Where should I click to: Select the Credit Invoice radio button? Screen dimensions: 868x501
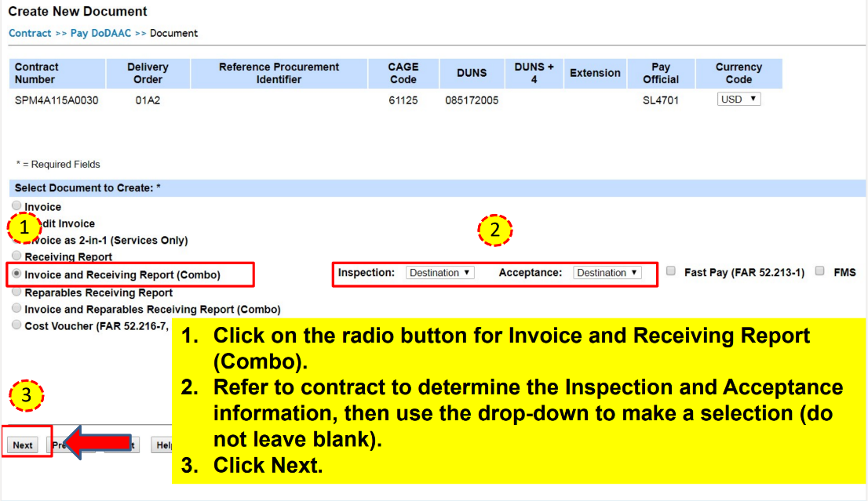tap(16, 223)
